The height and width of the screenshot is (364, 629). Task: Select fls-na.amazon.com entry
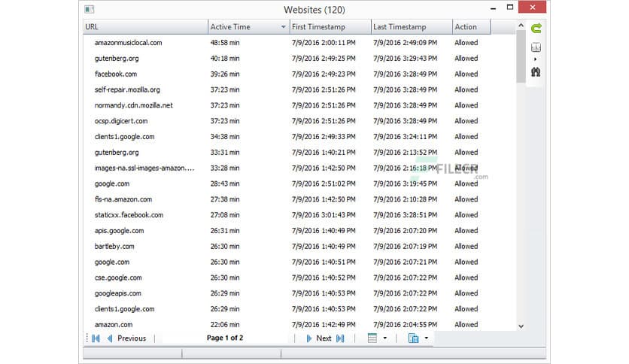pyautogui.click(x=123, y=199)
